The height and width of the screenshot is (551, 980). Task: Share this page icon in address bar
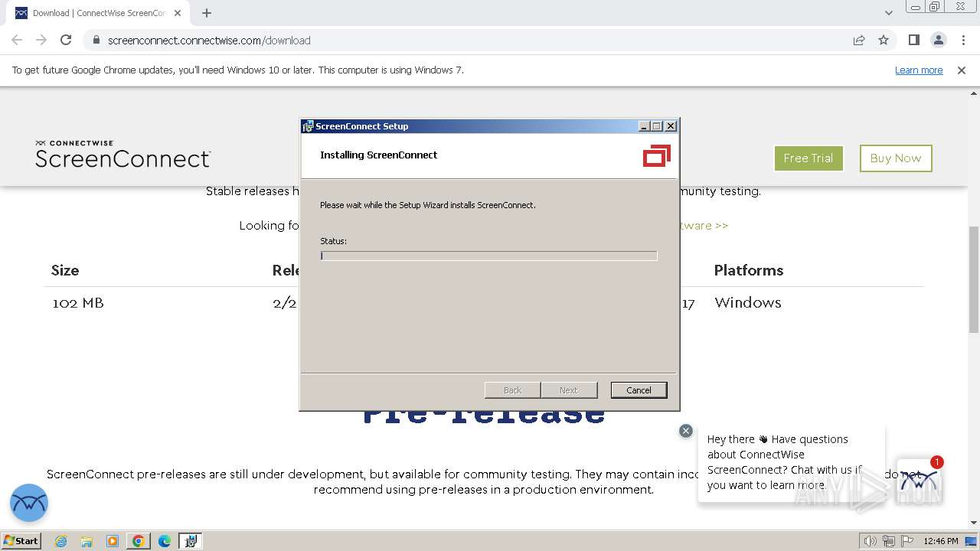point(859,40)
